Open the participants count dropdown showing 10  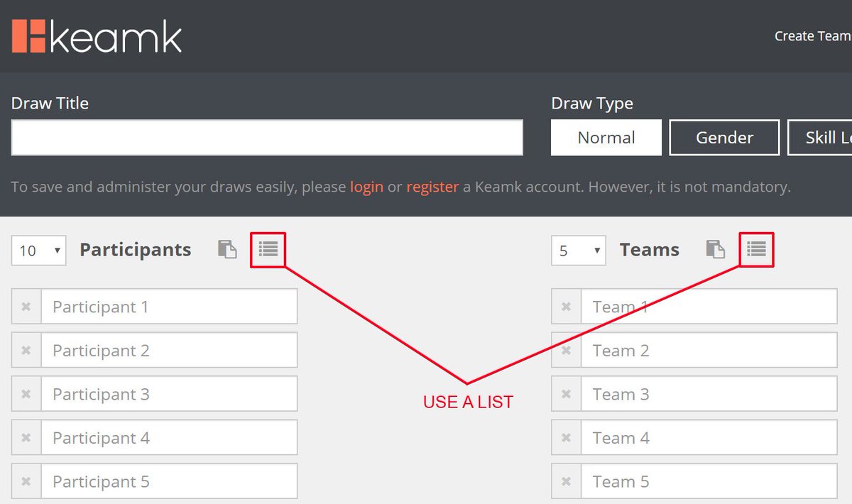click(x=39, y=251)
